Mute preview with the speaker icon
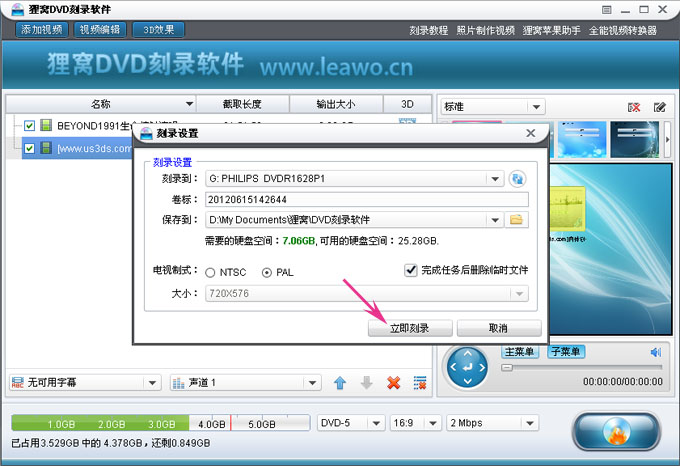 pyautogui.click(x=656, y=352)
